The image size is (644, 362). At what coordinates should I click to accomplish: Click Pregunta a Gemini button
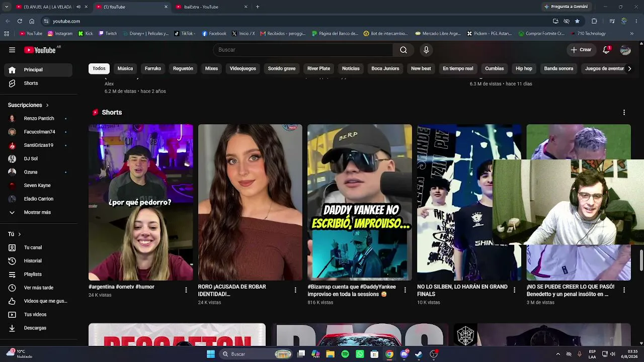click(566, 7)
